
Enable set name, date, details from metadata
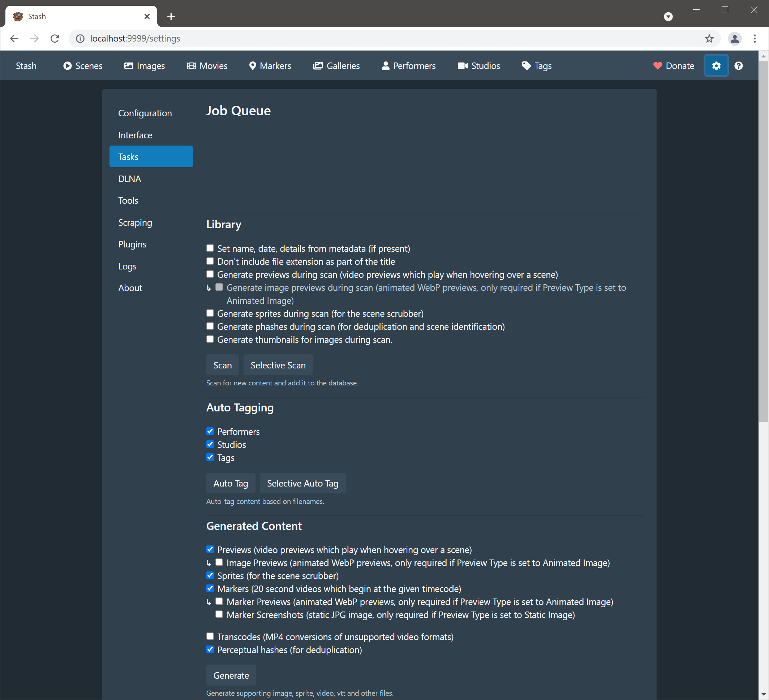tap(210, 248)
